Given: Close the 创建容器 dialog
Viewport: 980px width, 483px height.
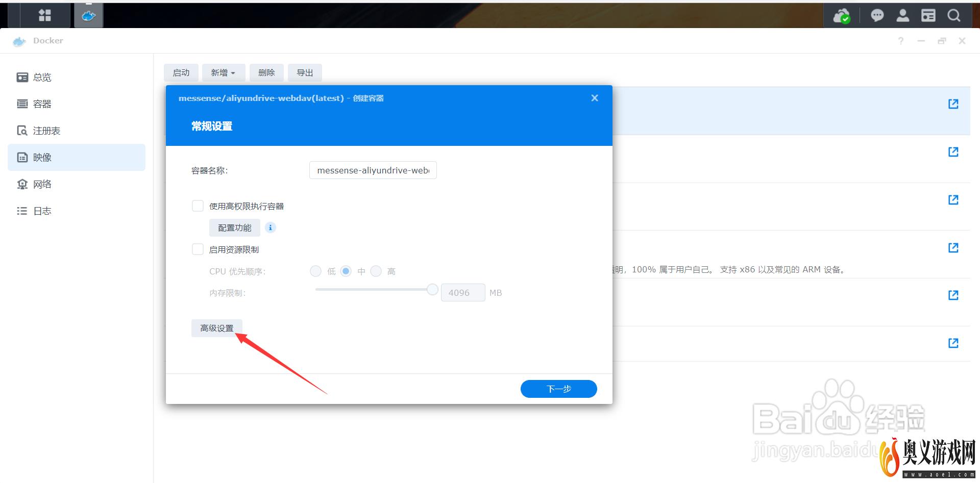Looking at the screenshot, I should coord(595,98).
